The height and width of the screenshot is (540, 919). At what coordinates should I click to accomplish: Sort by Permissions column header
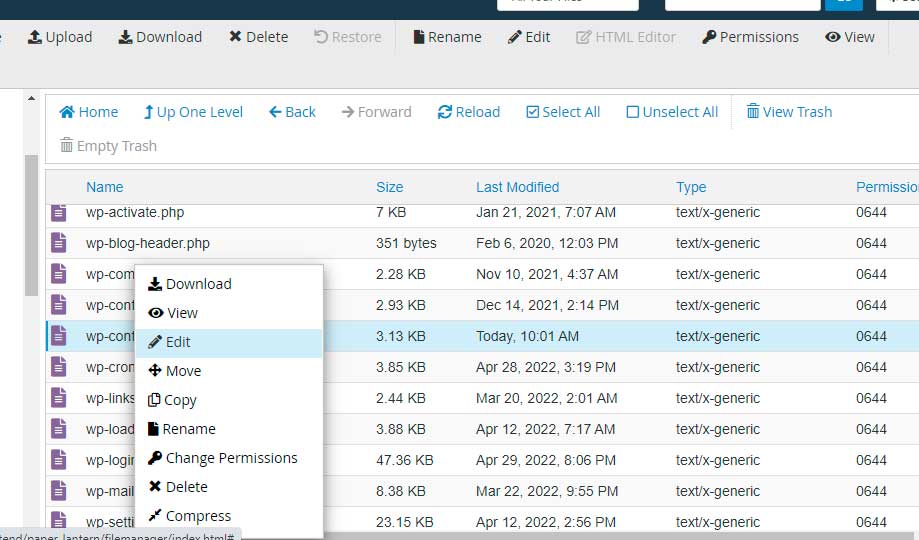click(x=887, y=187)
